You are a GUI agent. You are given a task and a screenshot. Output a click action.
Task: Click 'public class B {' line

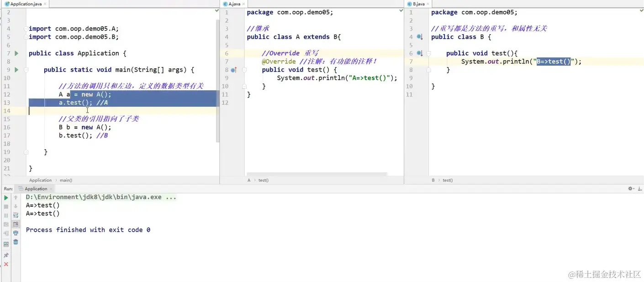point(461,37)
